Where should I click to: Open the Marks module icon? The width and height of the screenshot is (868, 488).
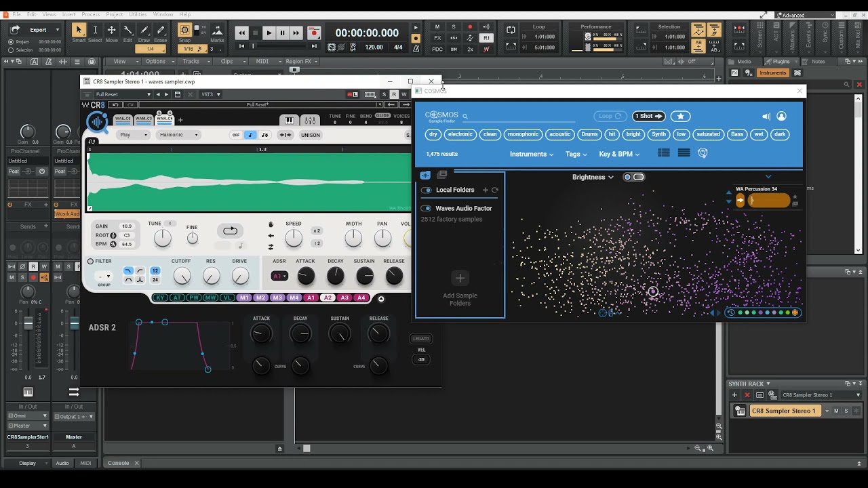pyautogui.click(x=217, y=30)
